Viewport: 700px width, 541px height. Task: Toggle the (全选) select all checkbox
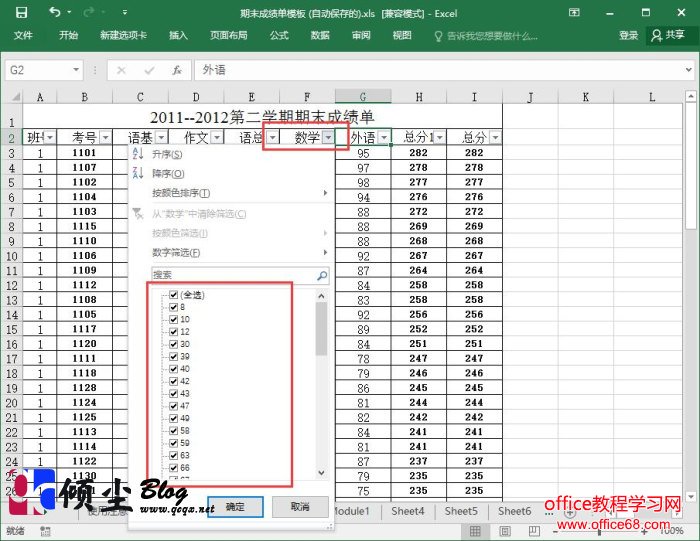[174, 295]
